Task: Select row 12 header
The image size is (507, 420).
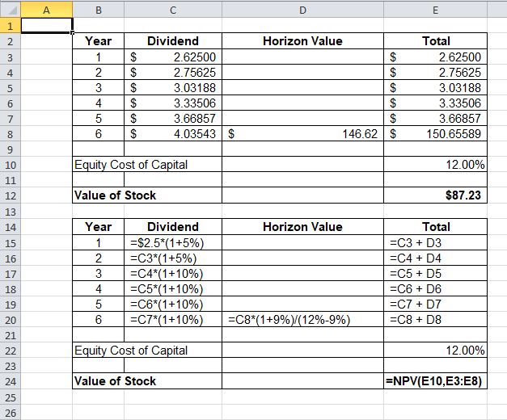Action: pyautogui.click(x=11, y=195)
